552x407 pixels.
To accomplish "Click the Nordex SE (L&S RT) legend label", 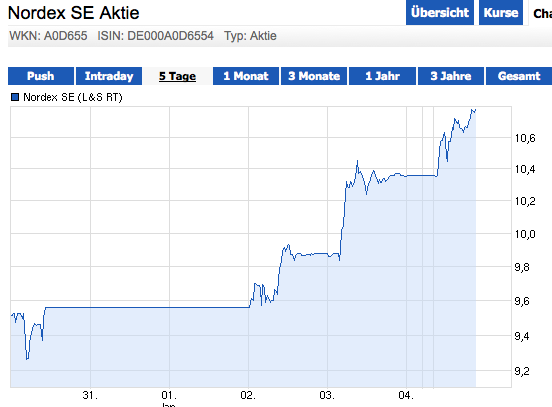I will pyautogui.click(x=73, y=97).
